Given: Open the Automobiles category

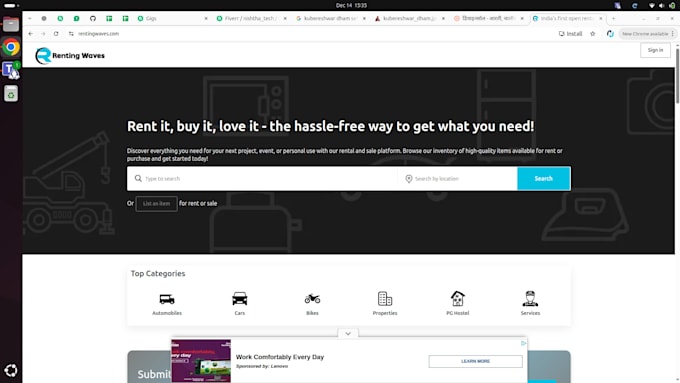Looking at the screenshot, I should click(x=167, y=304).
